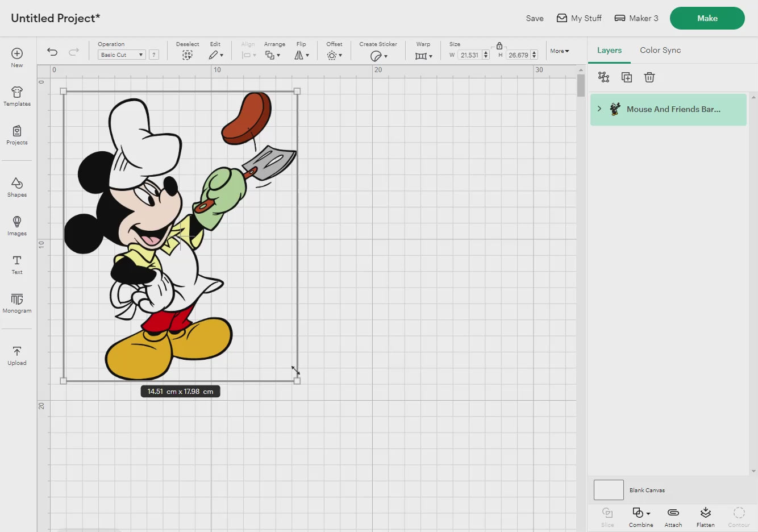Click the width stepper arrows
The height and width of the screenshot is (532, 758).
pos(486,55)
